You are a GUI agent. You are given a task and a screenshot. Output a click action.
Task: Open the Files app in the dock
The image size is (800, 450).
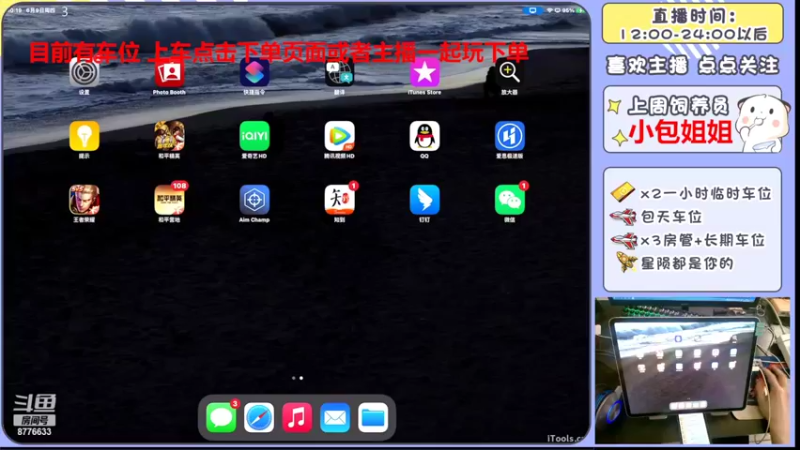pyautogui.click(x=373, y=417)
